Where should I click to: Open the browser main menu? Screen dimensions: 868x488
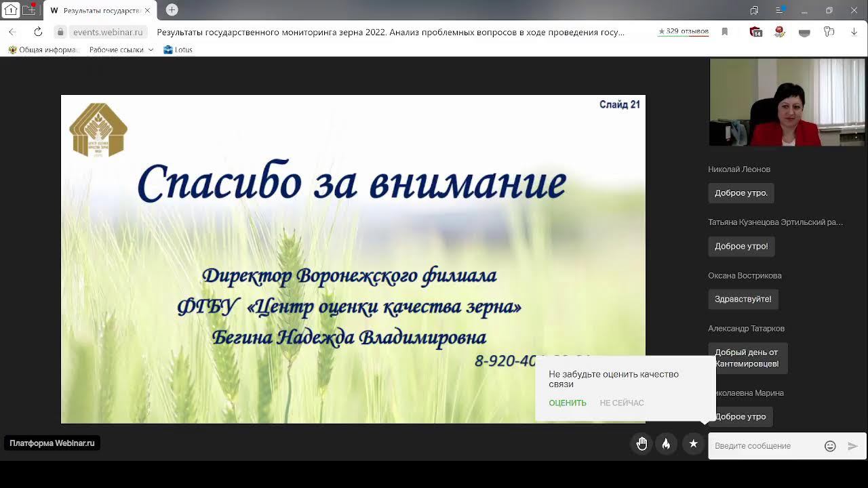(780, 10)
